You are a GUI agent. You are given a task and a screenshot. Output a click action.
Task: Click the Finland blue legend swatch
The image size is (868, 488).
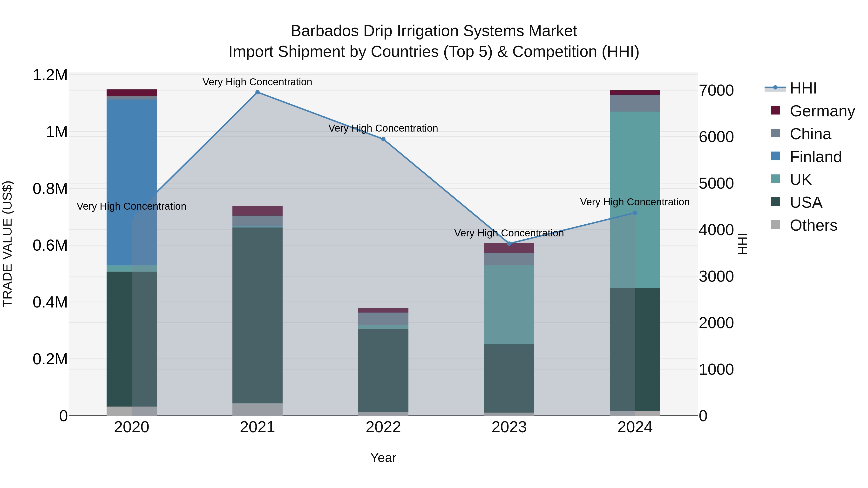pos(775,156)
